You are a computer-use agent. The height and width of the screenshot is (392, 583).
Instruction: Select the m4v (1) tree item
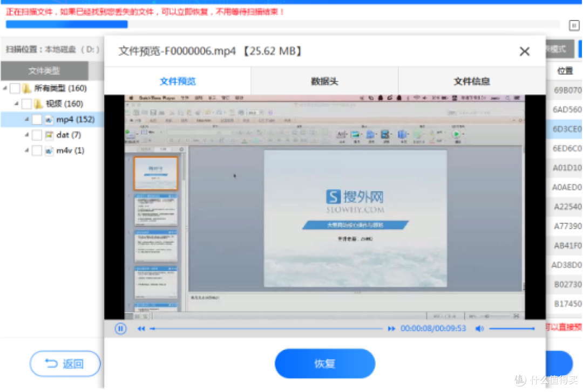(x=70, y=150)
